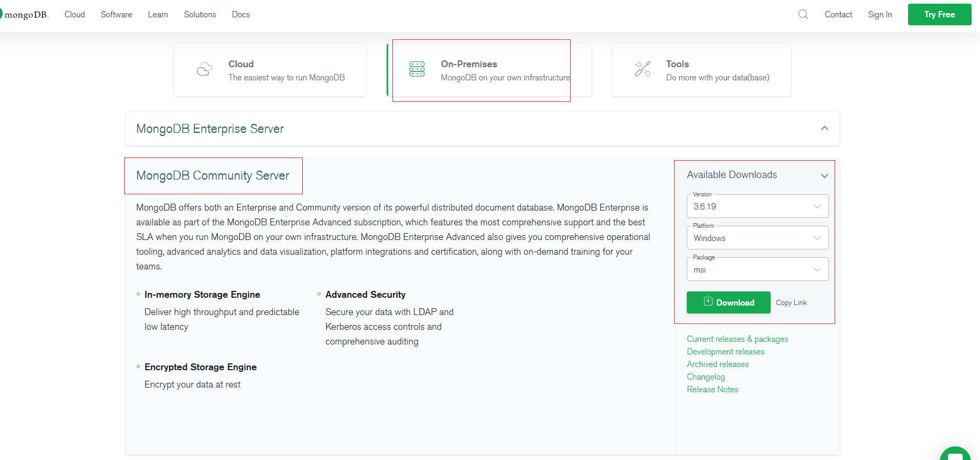Screen dimensions: 980x460
Task: Click the search magnifier icon
Action: 803,15
